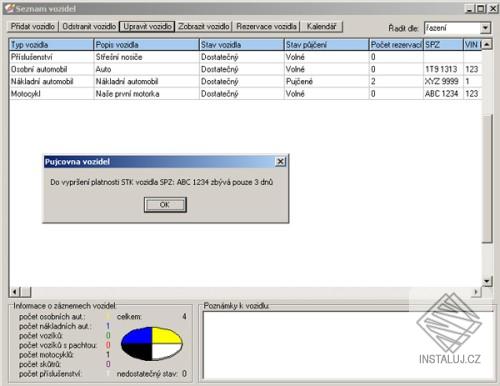Close the Pujcovna vozidel dialog

click(x=280, y=162)
